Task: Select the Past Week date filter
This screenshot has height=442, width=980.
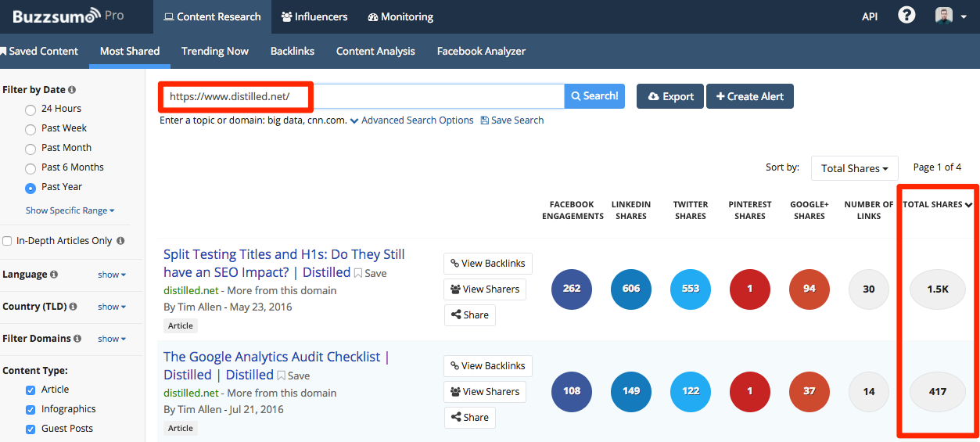Action: 31,129
